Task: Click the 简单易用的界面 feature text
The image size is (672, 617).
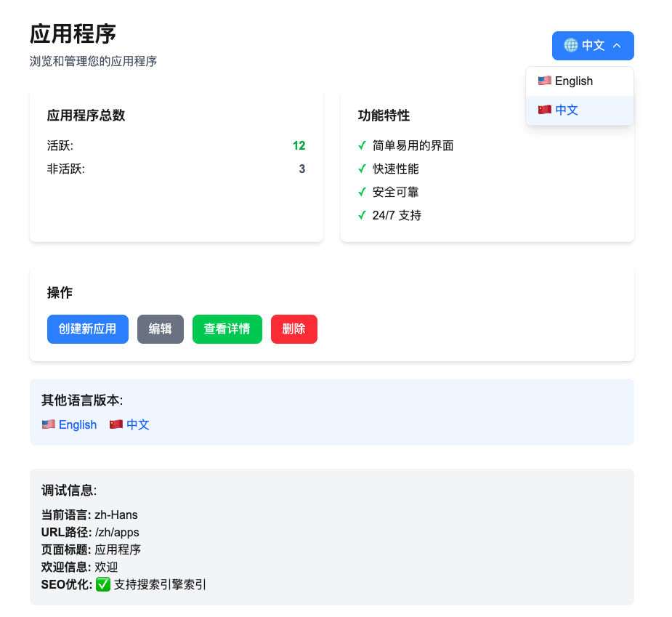Action: (x=413, y=146)
